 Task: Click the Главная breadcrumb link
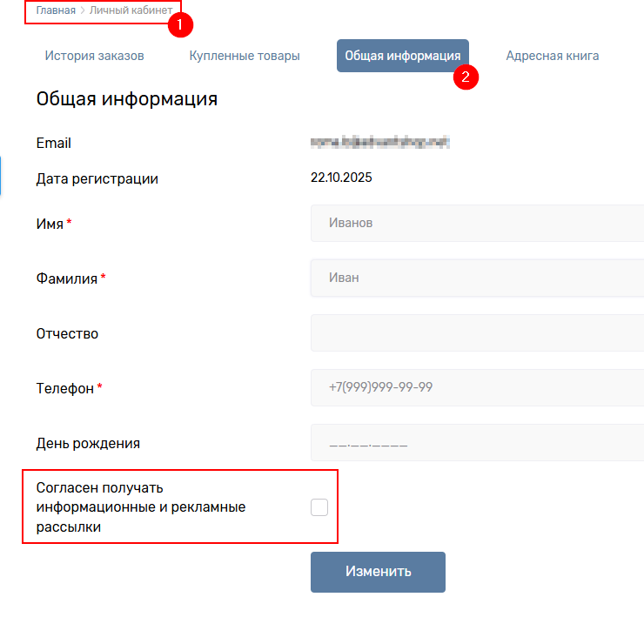click(56, 10)
